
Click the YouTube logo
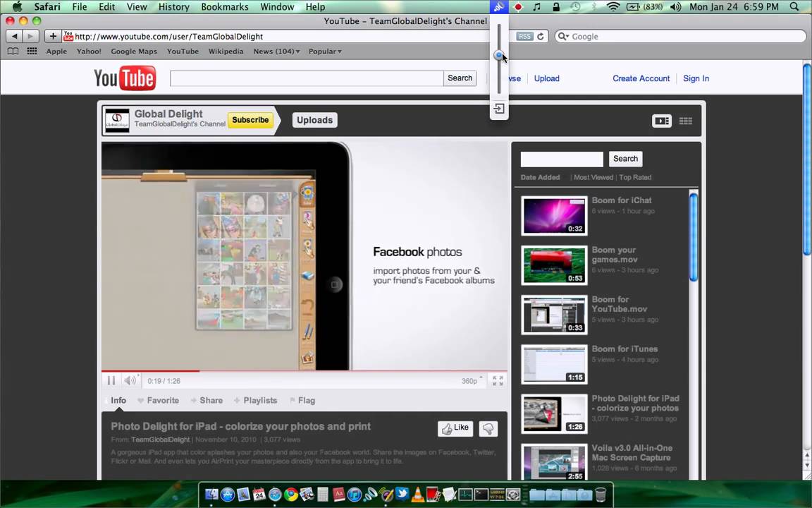pyautogui.click(x=125, y=78)
